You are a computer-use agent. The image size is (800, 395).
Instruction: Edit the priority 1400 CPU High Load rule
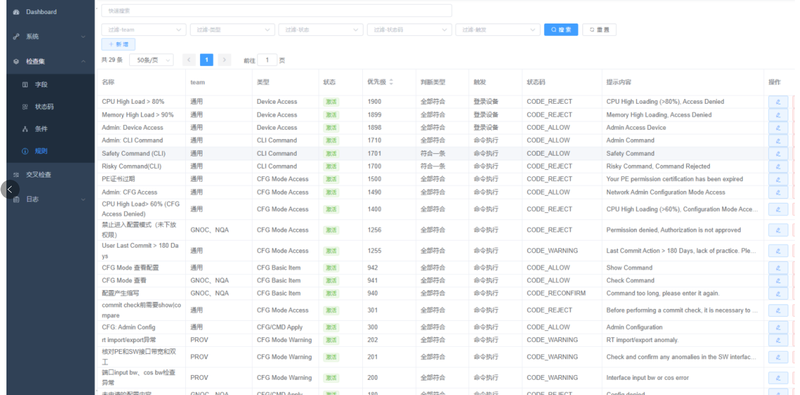778,209
